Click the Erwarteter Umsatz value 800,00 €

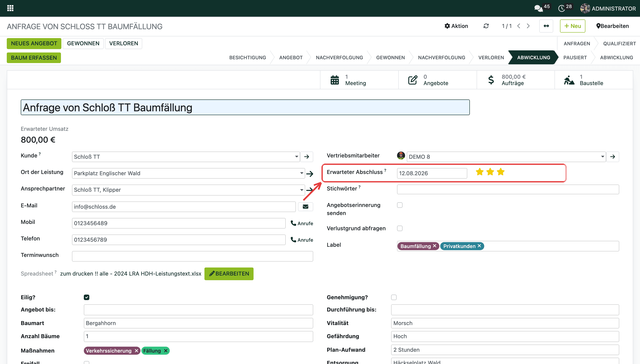coord(38,140)
